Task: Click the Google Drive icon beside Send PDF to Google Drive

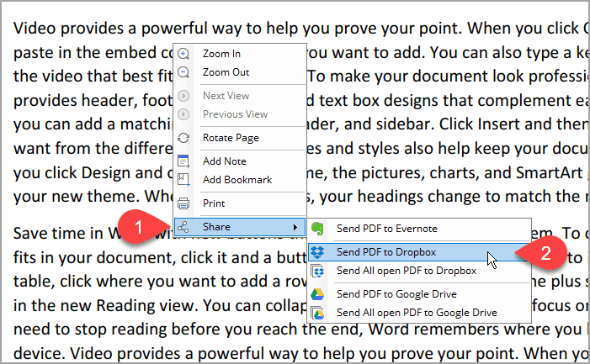Action: (317, 294)
